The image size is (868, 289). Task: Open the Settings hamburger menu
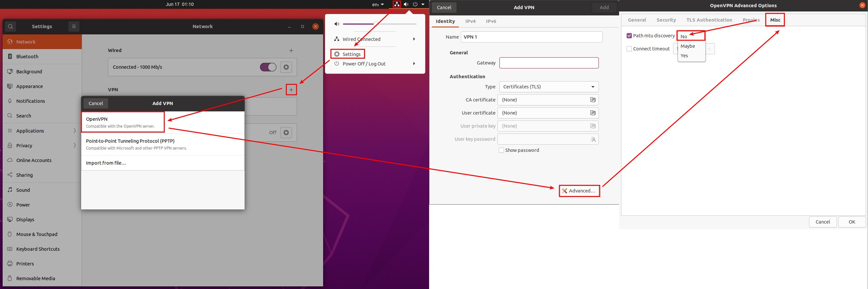click(x=74, y=26)
